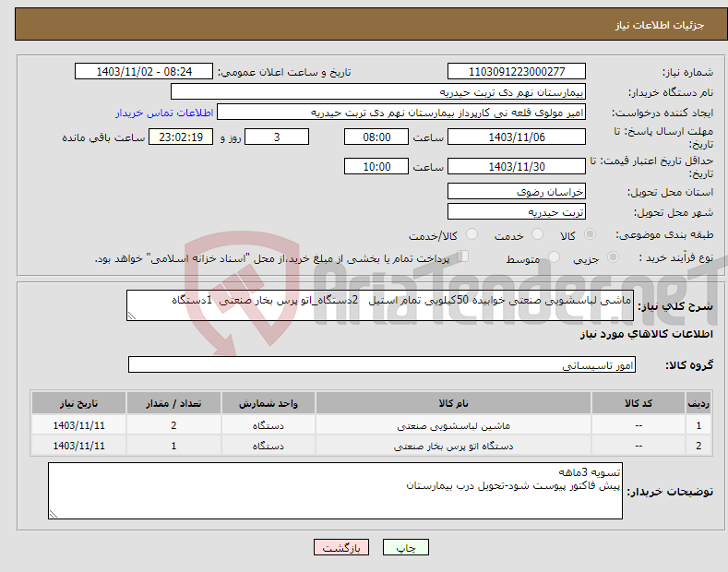Click the ردیف column header
The height and width of the screenshot is (572, 728).
tap(698, 403)
